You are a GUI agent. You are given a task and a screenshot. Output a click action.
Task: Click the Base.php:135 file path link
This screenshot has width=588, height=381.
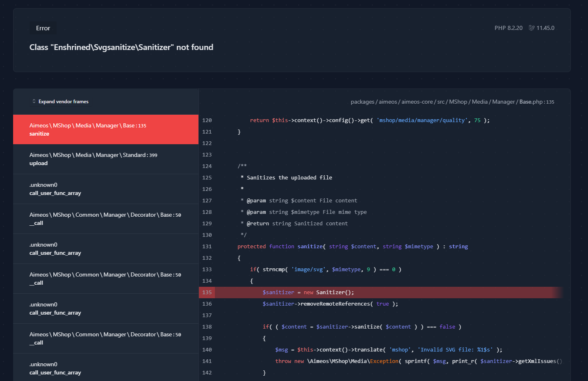(x=452, y=102)
